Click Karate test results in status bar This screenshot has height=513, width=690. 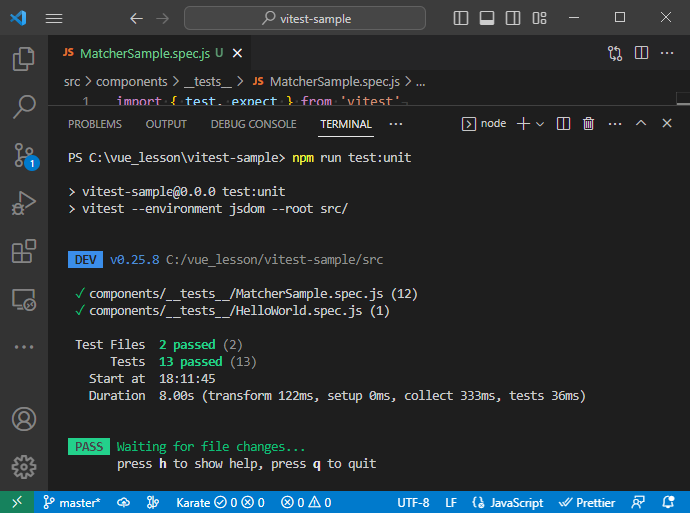220,502
